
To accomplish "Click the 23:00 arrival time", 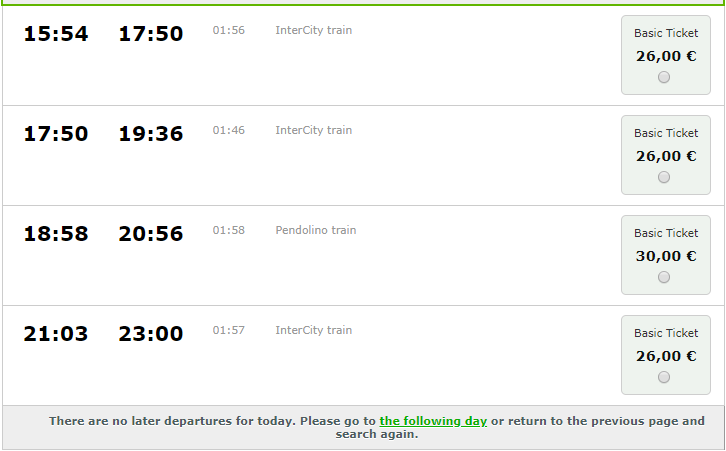I will point(151,334).
